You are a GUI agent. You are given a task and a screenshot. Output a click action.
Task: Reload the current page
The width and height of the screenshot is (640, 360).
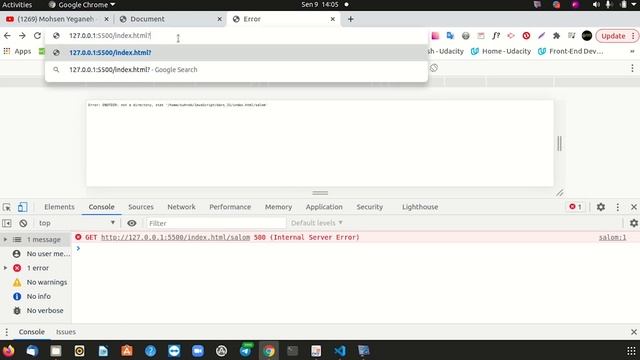(x=37, y=36)
